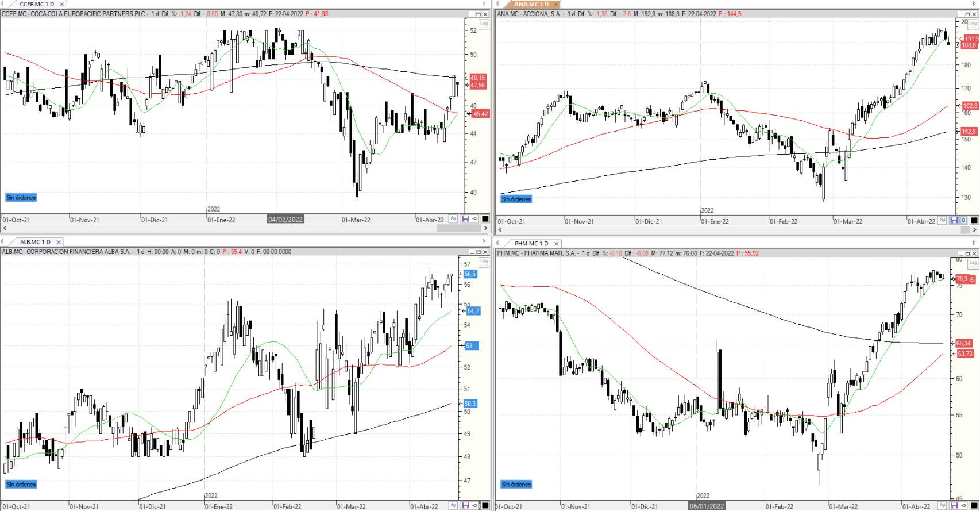
Task: Open the black color swatch of the CCEP.MC chart
Action: point(485,219)
